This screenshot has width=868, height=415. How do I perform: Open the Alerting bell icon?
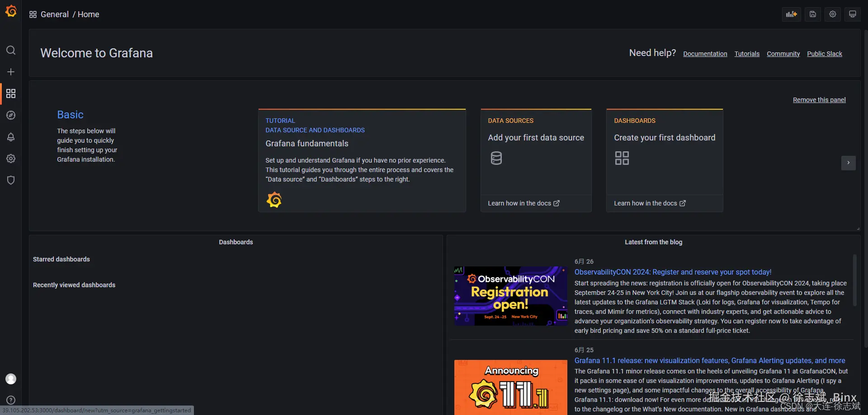tap(11, 137)
